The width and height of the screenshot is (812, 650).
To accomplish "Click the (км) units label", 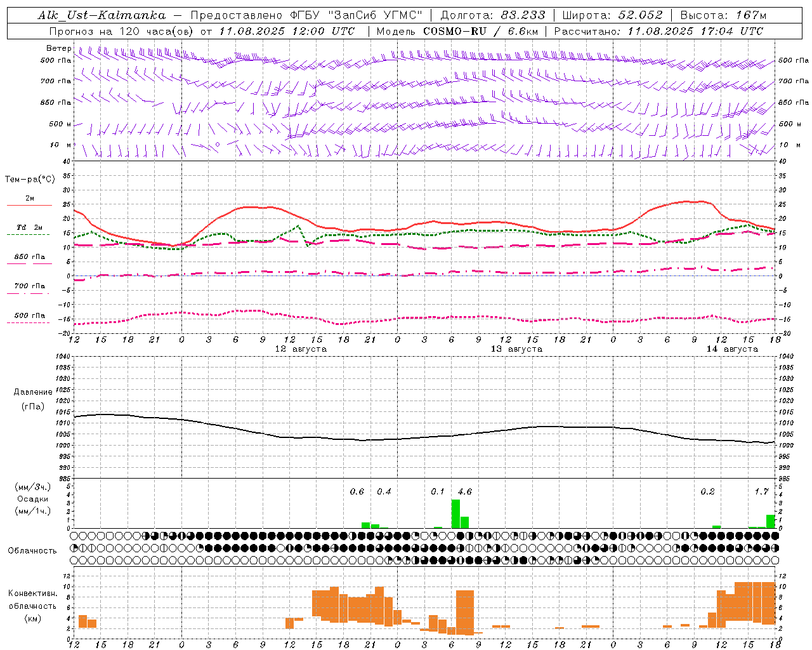I will [x=33, y=618].
